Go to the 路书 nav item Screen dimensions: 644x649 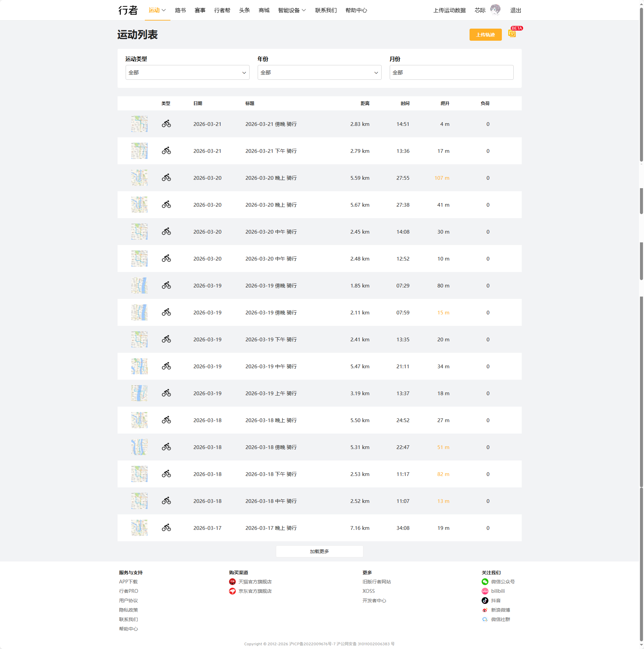180,10
